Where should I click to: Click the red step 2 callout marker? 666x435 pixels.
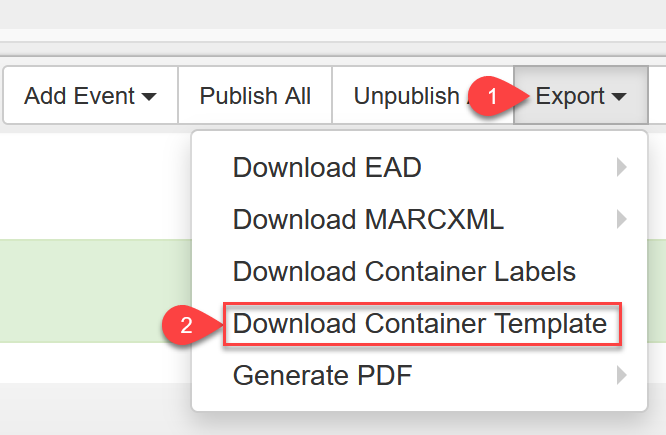pos(184,325)
